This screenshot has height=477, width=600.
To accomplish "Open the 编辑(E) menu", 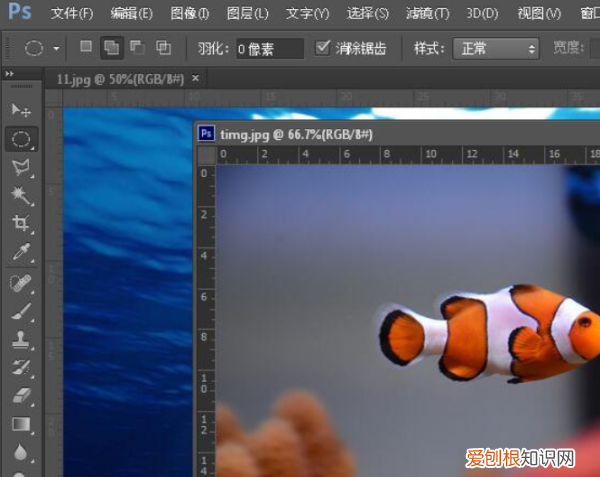I will coord(132,14).
